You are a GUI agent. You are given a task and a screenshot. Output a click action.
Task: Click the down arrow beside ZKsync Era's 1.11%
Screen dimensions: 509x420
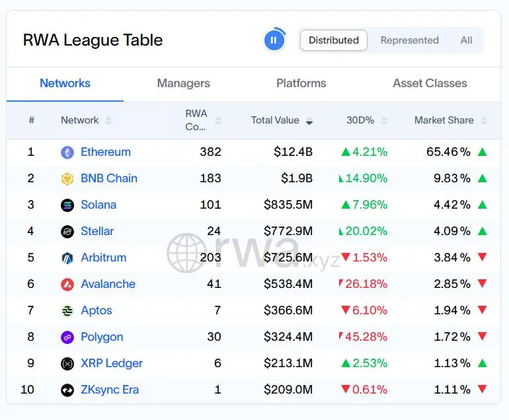pyautogui.click(x=483, y=389)
